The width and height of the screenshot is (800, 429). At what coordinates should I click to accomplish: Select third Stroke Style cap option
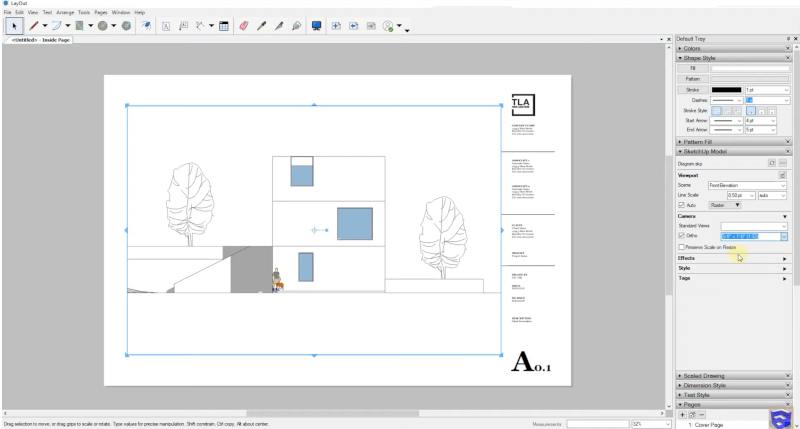click(x=772, y=111)
